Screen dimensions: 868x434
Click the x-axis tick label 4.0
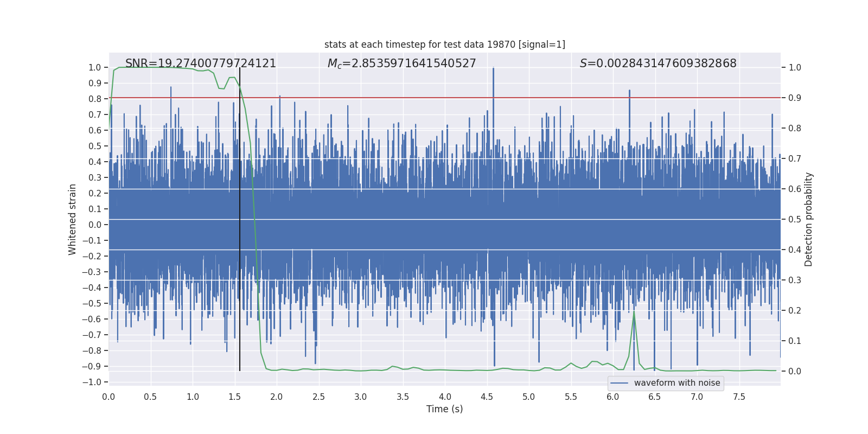[x=445, y=397]
